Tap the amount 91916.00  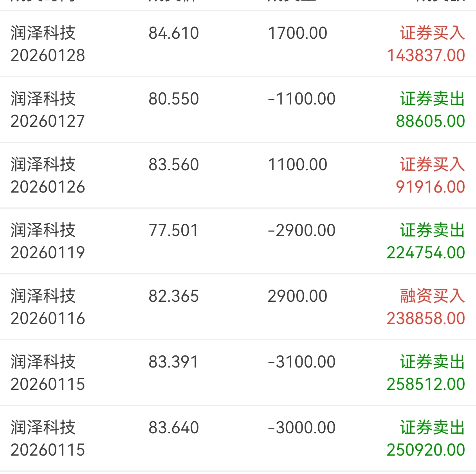pyautogui.click(x=430, y=187)
